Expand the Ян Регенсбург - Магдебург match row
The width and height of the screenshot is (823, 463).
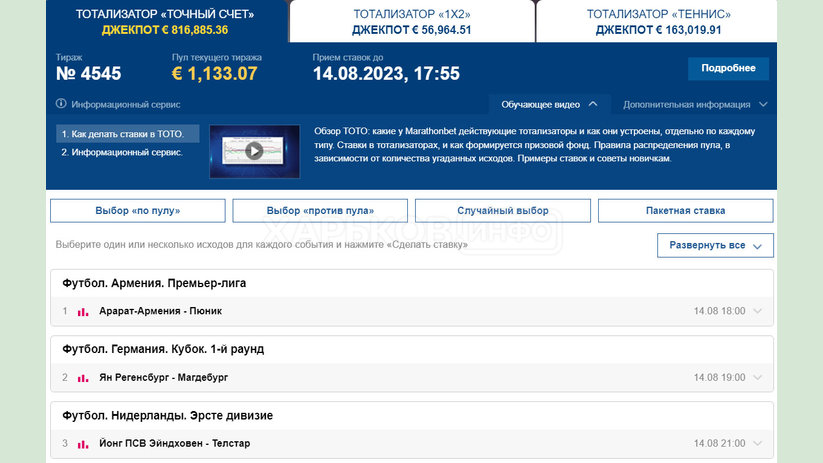pyautogui.click(x=757, y=378)
